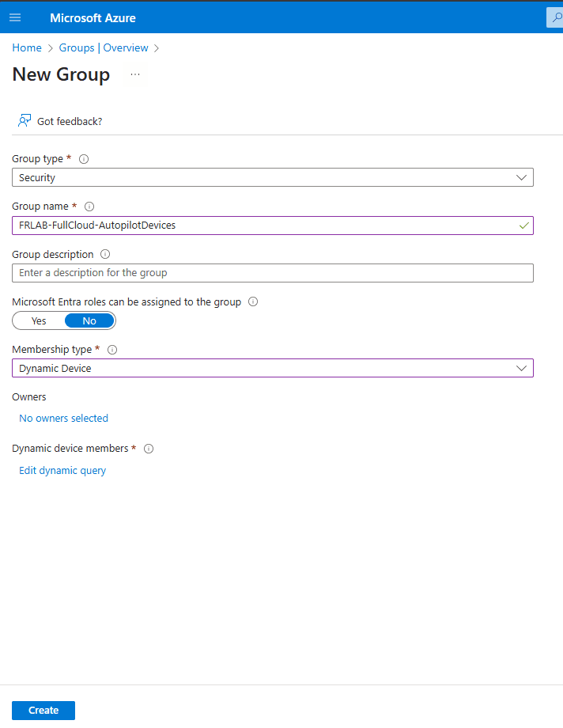Image resolution: width=563 pixels, height=728 pixels.
Task: Set Entra roles toggle to Yes
Action: [39, 321]
